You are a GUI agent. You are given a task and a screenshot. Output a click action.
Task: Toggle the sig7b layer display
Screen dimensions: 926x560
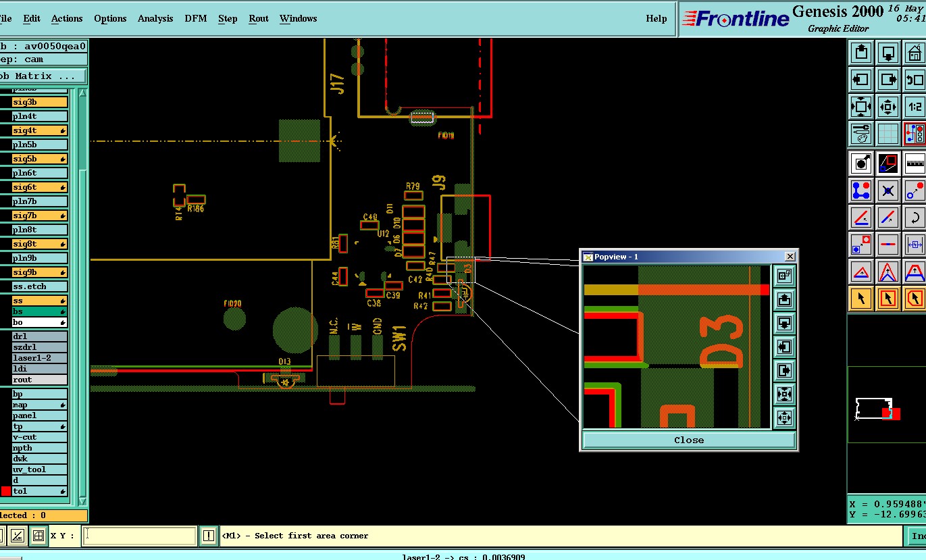(40, 215)
